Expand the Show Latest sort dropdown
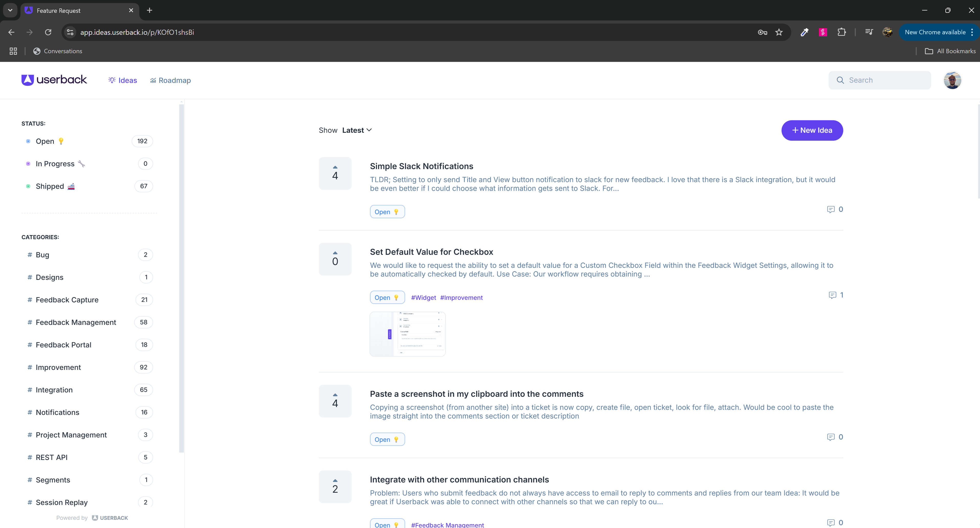The image size is (980, 528). [356, 130]
